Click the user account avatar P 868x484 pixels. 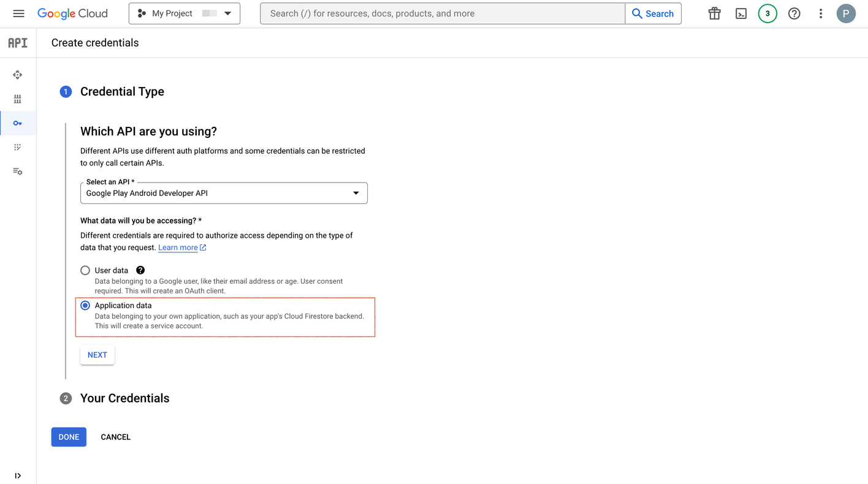(846, 13)
